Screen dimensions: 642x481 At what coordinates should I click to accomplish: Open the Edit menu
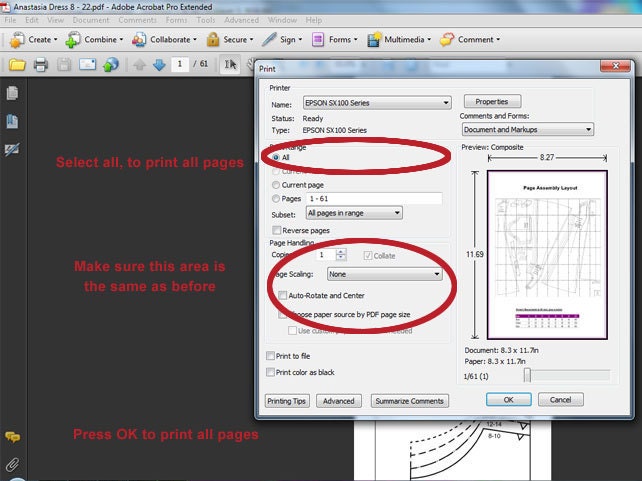32,20
